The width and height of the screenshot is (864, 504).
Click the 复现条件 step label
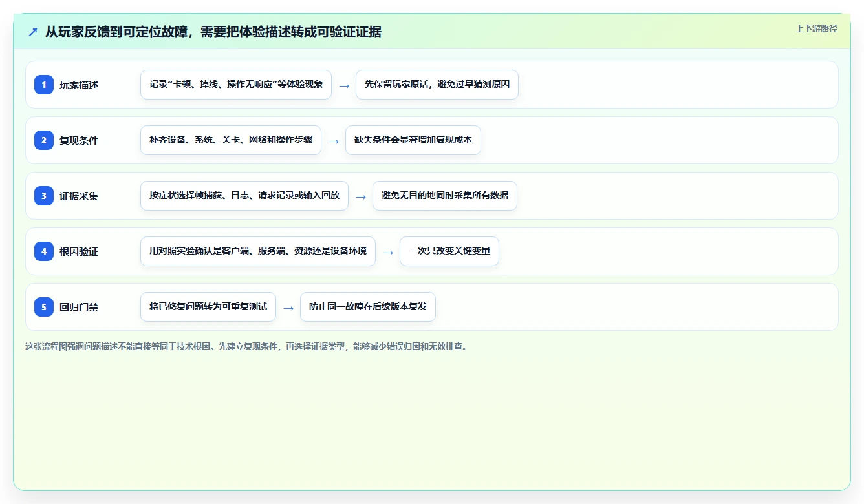point(79,140)
